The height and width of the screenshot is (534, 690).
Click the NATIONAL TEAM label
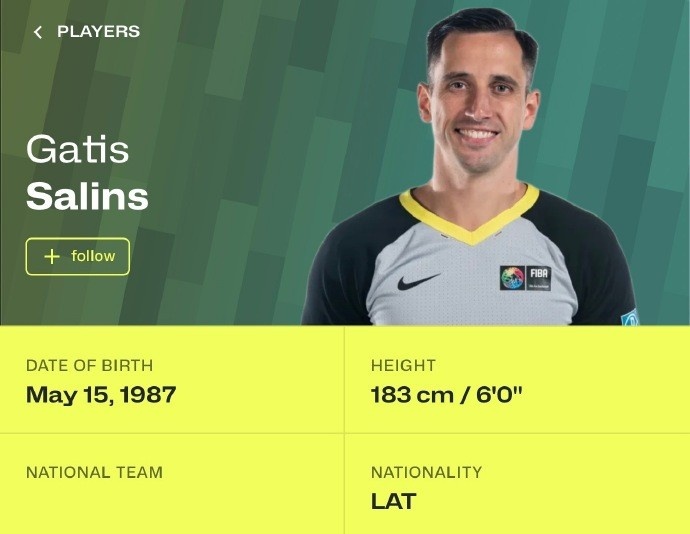point(95,472)
